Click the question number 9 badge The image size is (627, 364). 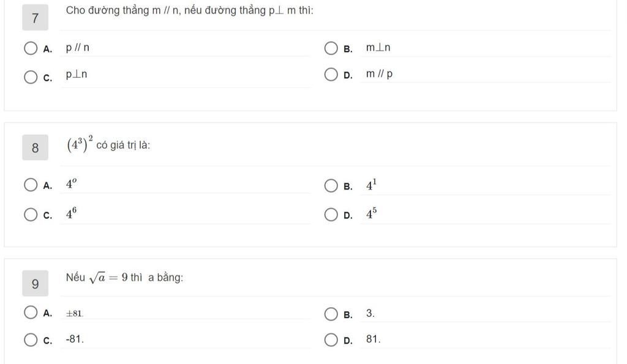(35, 283)
